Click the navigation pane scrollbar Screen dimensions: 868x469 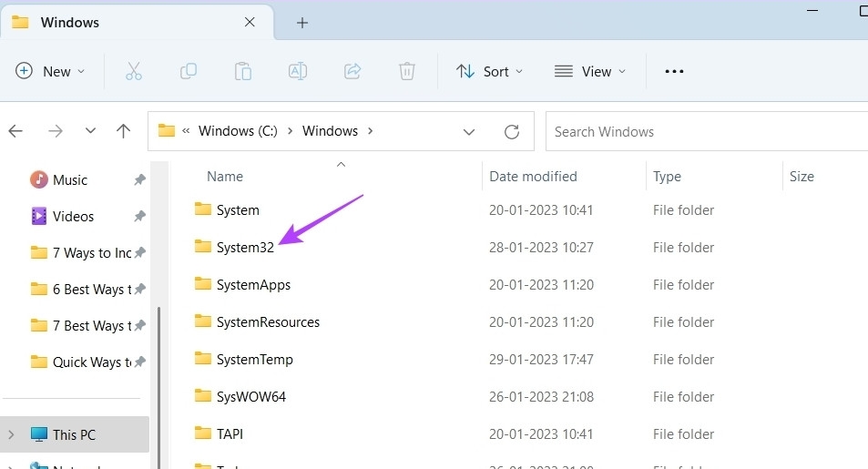pos(159,388)
